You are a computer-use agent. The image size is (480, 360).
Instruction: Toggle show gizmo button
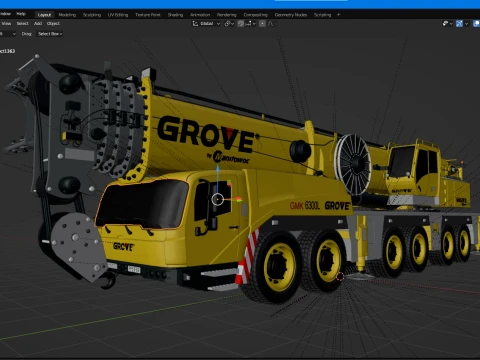(x=459, y=24)
